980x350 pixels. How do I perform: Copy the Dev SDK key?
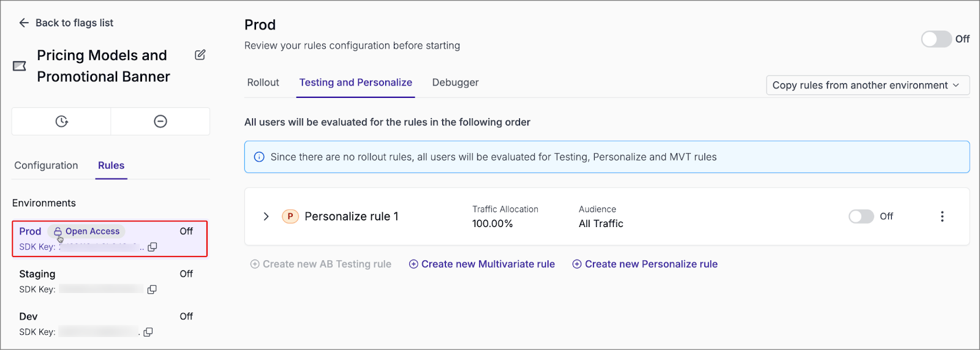[x=148, y=332]
